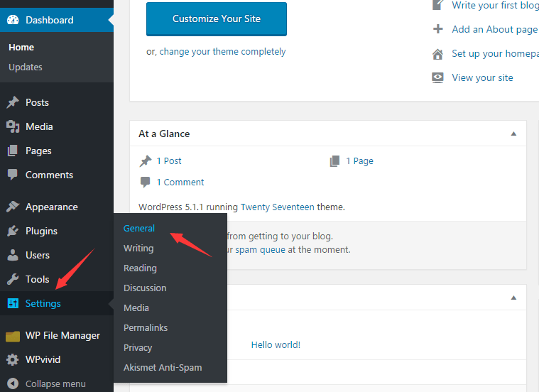Select Akismet Anti-Spam in Settings submenu

(163, 368)
